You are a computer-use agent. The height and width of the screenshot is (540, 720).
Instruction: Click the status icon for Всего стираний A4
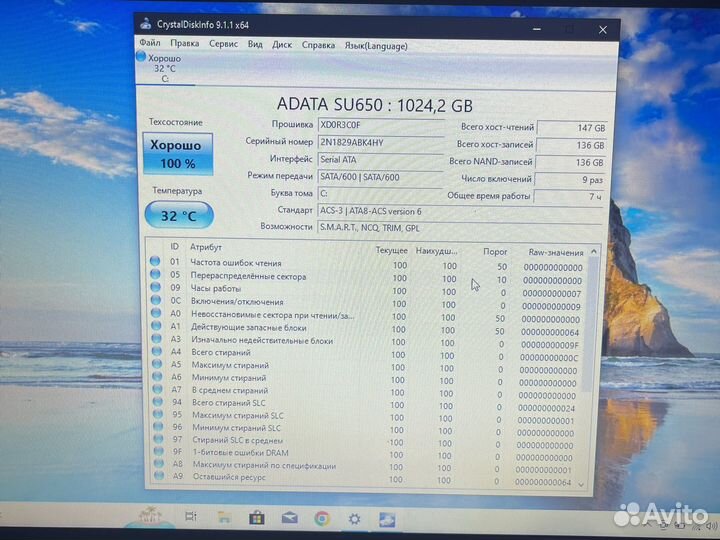(157, 351)
